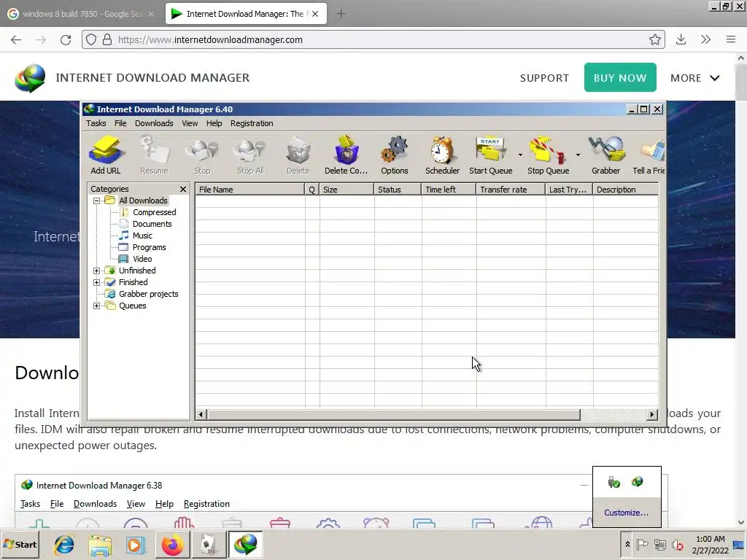The height and width of the screenshot is (560, 747).
Task: Click the Start Queue toolbar icon
Action: [491, 155]
